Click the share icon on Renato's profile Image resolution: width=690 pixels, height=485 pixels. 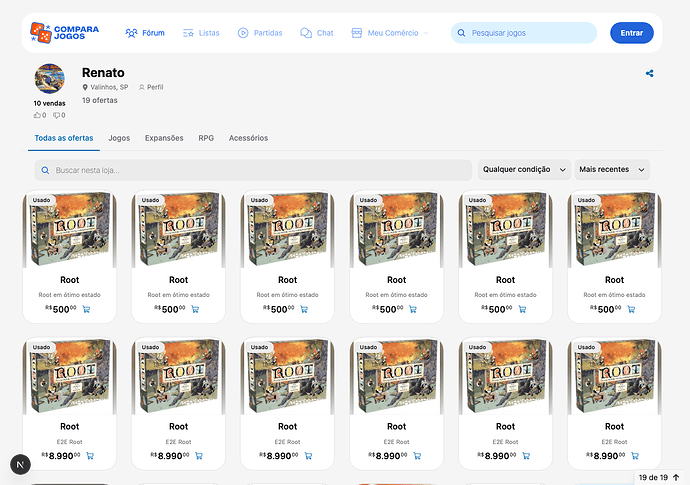coord(650,73)
